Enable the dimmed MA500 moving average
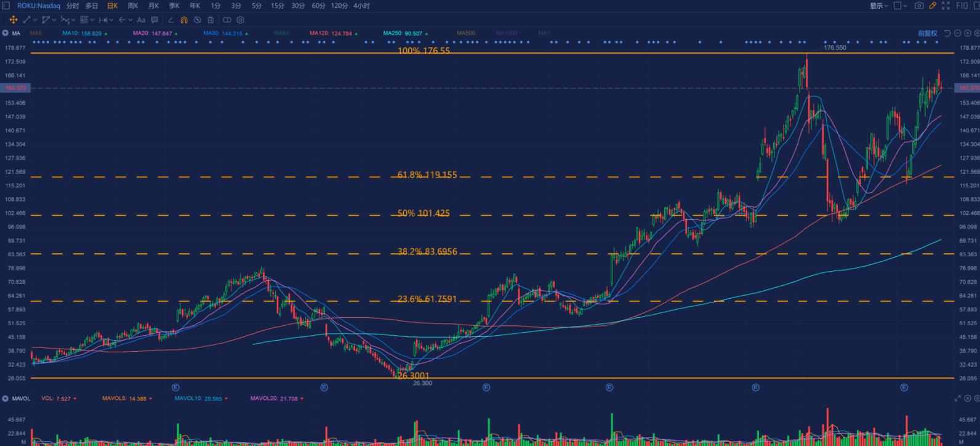Screen dimensions: 980x446 tap(466, 33)
